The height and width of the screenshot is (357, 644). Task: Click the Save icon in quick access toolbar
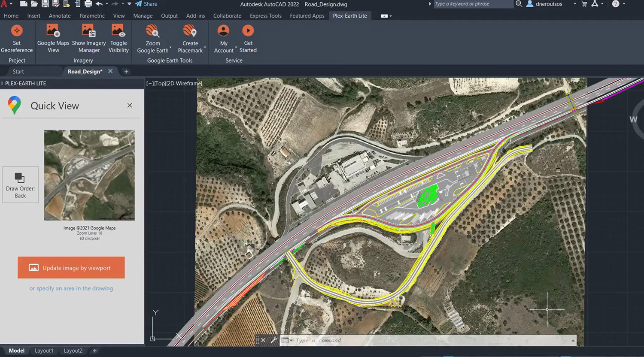[45, 4]
